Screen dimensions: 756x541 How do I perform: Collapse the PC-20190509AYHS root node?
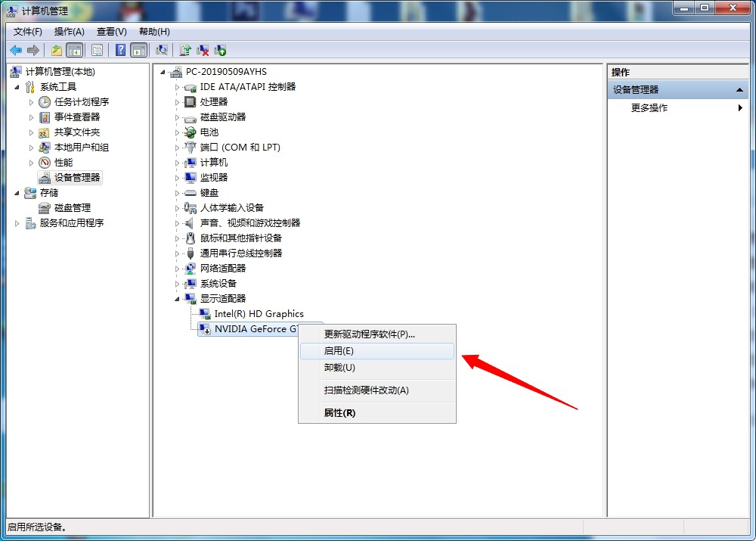(x=163, y=73)
